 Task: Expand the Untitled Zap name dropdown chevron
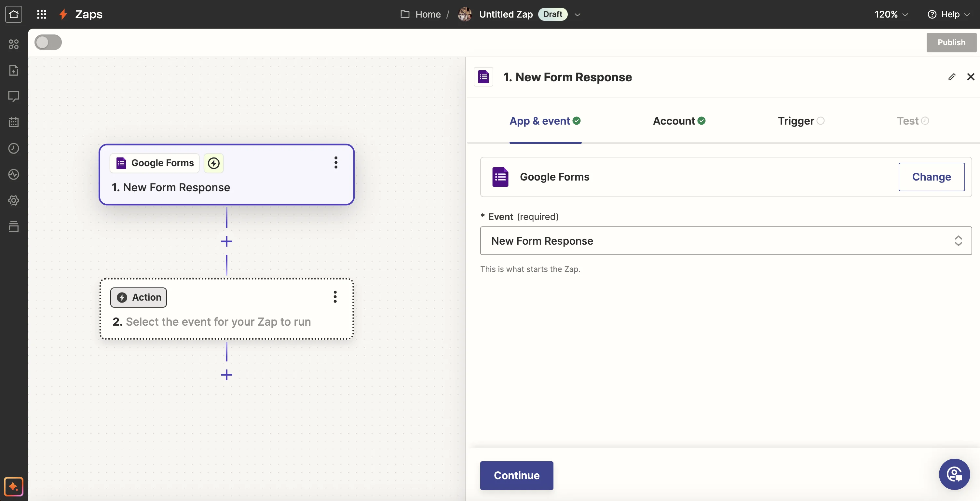[577, 14]
